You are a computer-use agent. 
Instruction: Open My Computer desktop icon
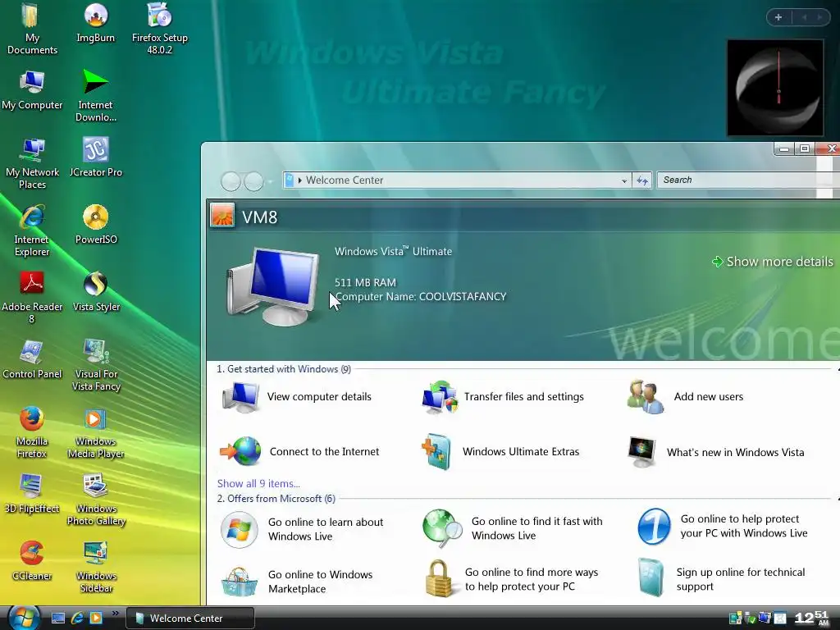click(32, 90)
